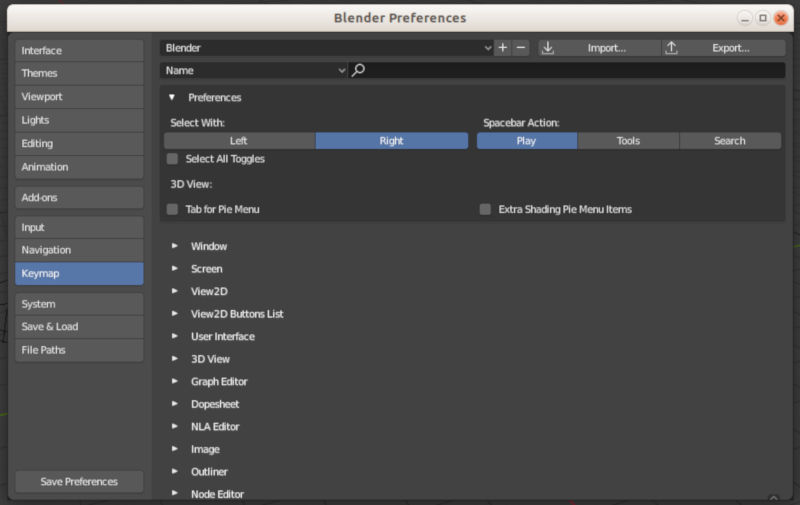Screen dimensions: 800x505
Task: Switch to the Lights tab
Action: coord(79,120)
